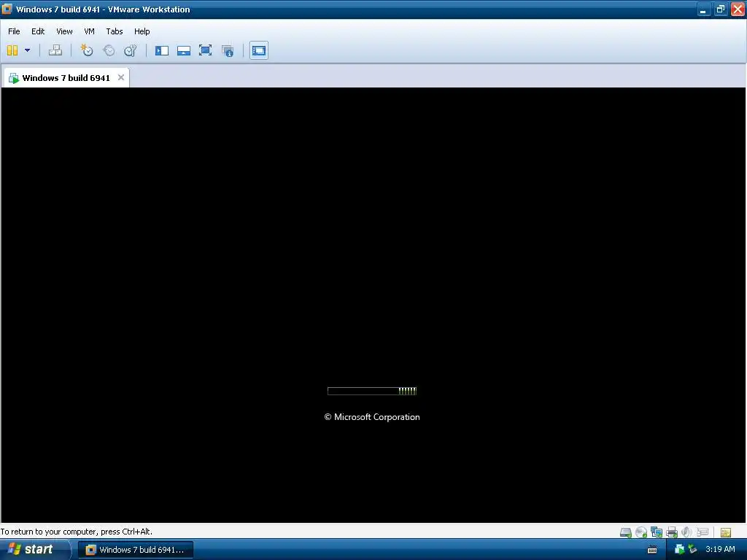Open the VM menu
This screenshot has width=747, height=560.
click(89, 31)
